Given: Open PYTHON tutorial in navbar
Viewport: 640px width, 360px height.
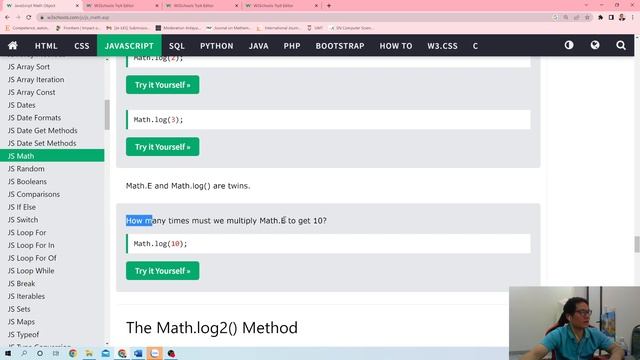Looking at the screenshot, I should [x=217, y=46].
